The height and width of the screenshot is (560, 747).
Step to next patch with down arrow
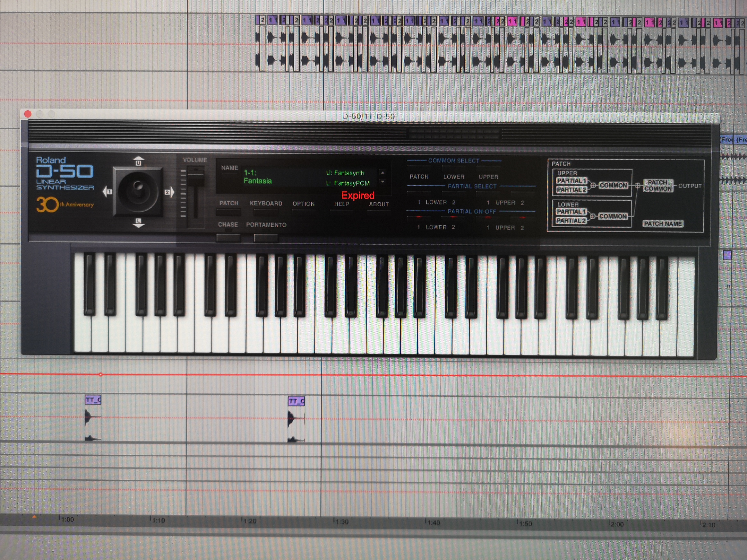(x=382, y=182)
